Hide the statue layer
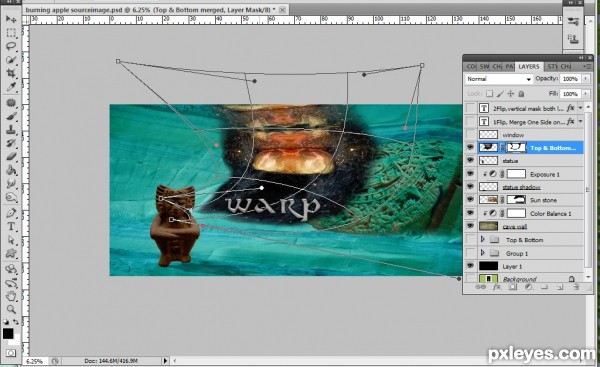 tap(470, 160)
